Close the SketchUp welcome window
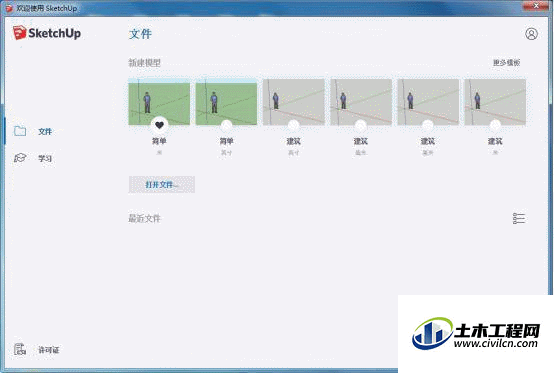 (536, 5)
